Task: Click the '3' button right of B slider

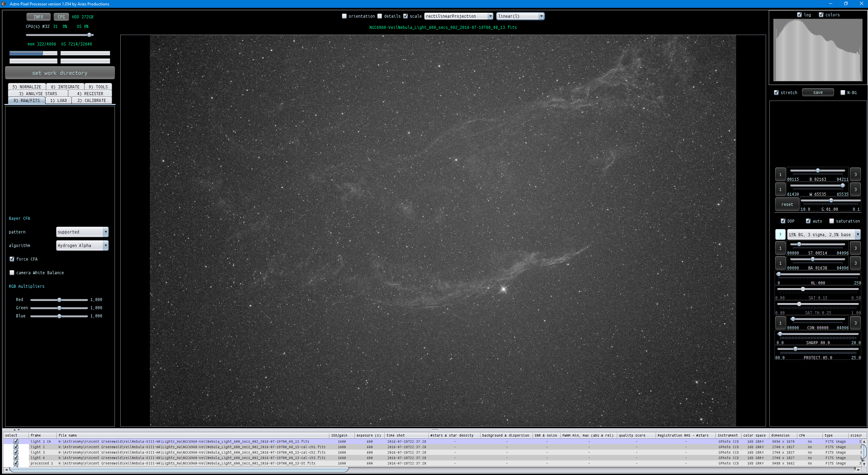Action: [x=855, y=174]
